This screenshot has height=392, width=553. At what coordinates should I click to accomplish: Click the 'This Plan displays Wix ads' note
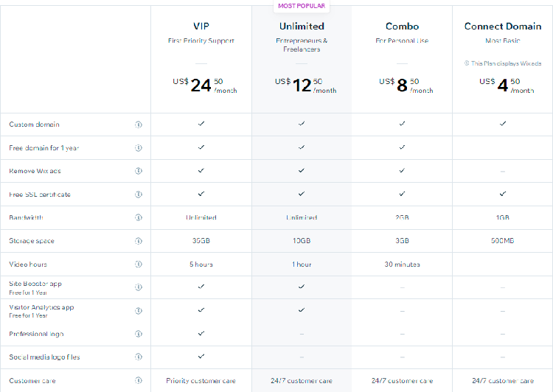click(x=503, y=63)
